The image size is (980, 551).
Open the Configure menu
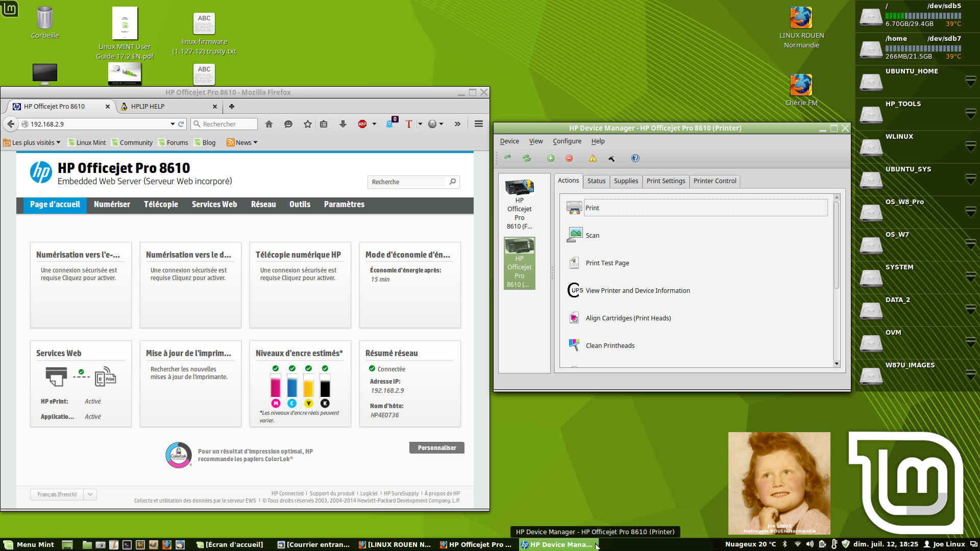[x=567, y=141]
